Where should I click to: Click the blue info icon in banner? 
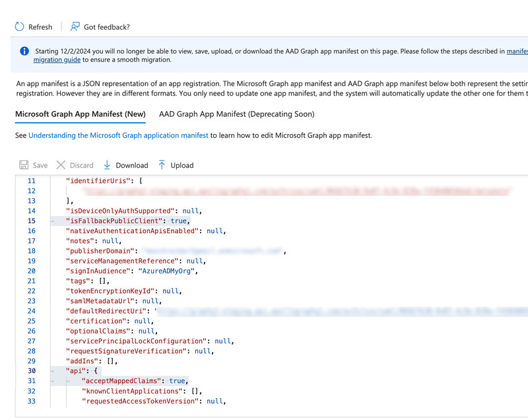click(24, 51)
